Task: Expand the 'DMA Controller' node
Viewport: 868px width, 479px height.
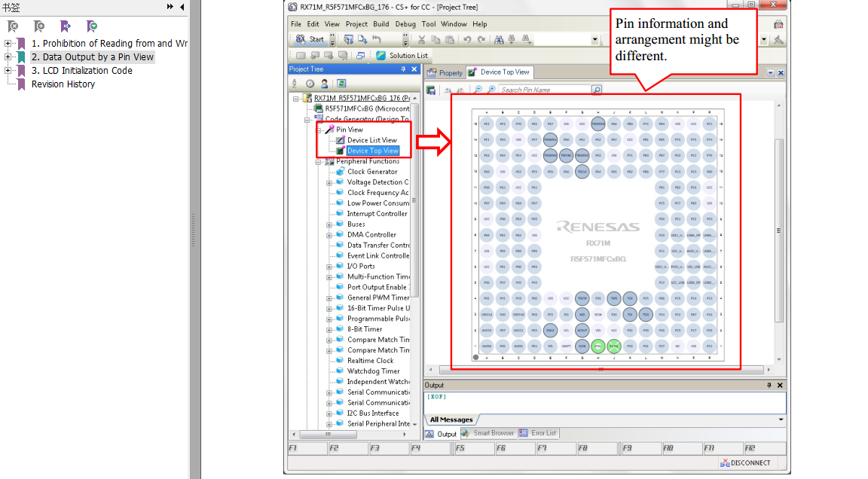Action: coord(329,235)
